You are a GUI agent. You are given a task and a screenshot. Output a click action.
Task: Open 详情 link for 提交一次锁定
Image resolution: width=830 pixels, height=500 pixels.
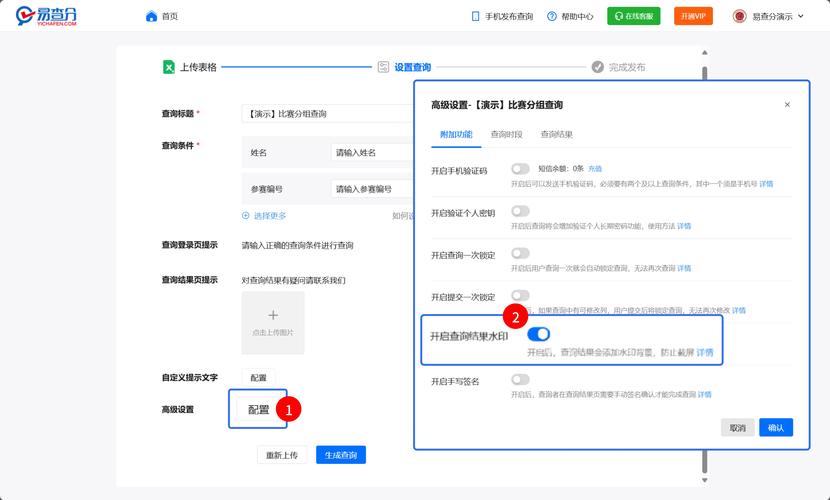click(739, 310)
